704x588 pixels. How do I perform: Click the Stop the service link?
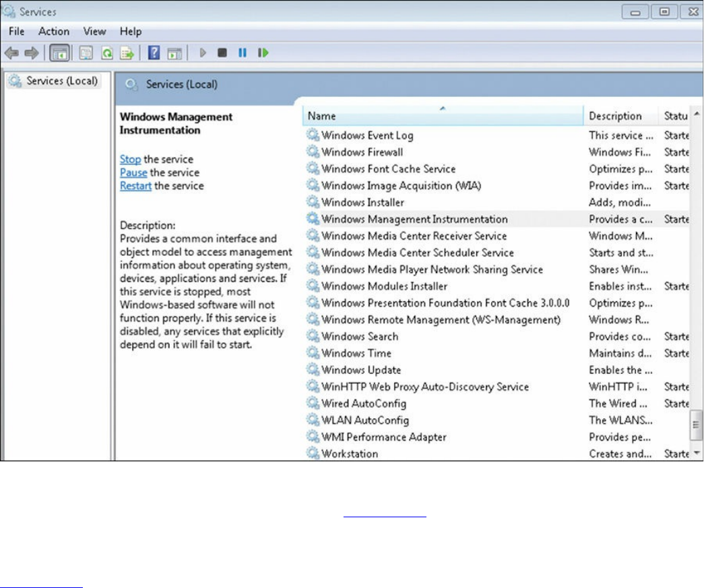[130, 160]
